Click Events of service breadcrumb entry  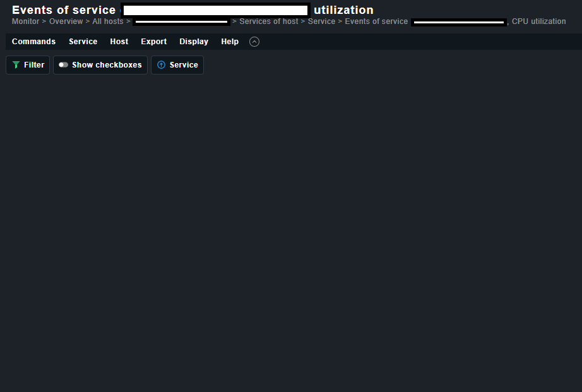click(x=376, y=21)
